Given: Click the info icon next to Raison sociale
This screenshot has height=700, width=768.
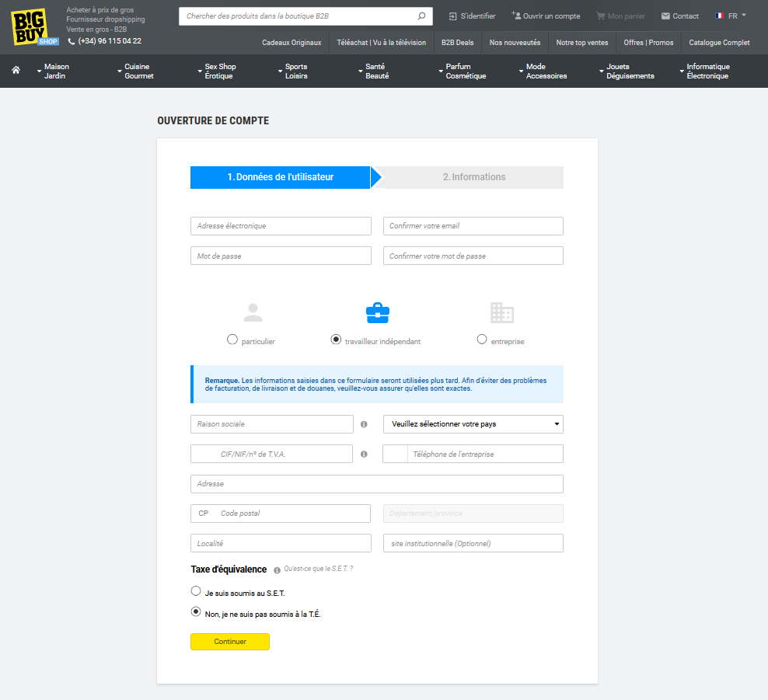Looking at the screenshot, I should pos(364,424).
